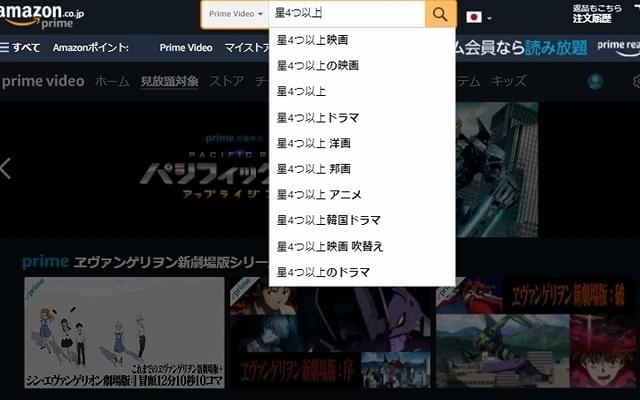Select suggestion 星4つ以上 洋画

tap(362, 143)
